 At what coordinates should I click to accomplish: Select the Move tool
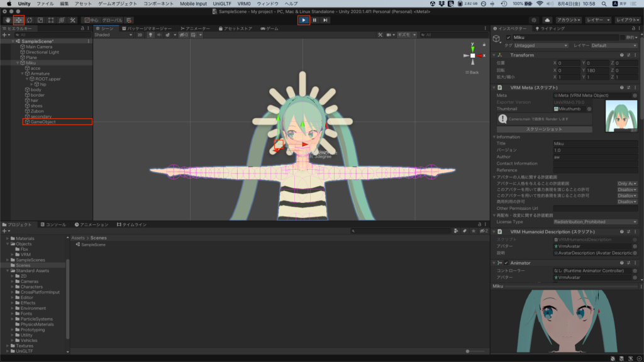(x=18, y=20)
